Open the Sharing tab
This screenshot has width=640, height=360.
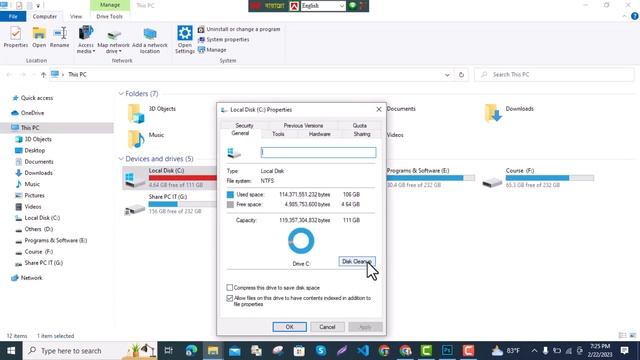362,134
